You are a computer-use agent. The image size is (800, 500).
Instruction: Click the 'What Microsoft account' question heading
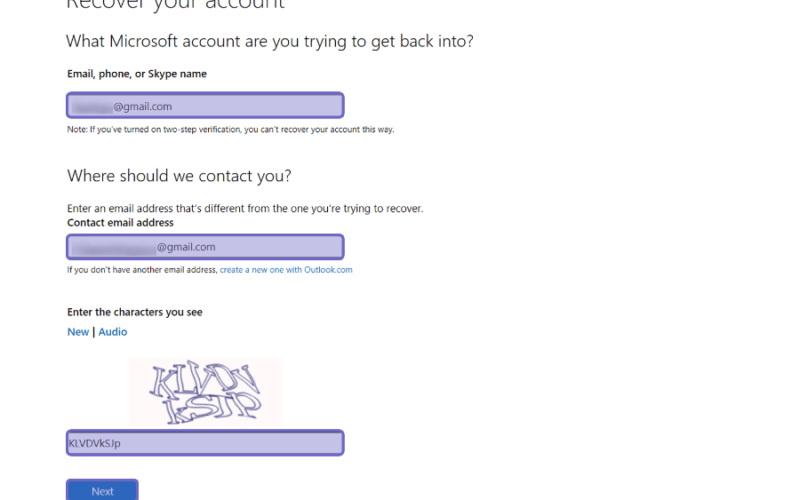pyautogui.click(x=269, y=41)
